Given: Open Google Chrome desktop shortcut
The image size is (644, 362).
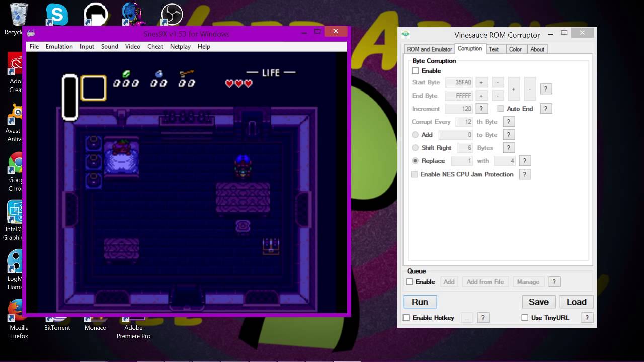Looking at the screenshot, I should click(x=15, y=172).
